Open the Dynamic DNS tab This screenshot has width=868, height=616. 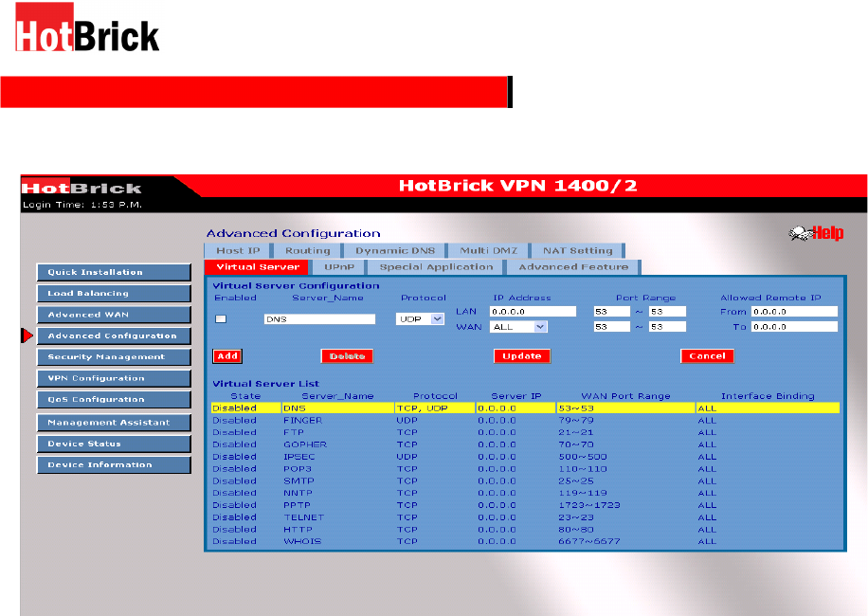click(x=395, y=251)
